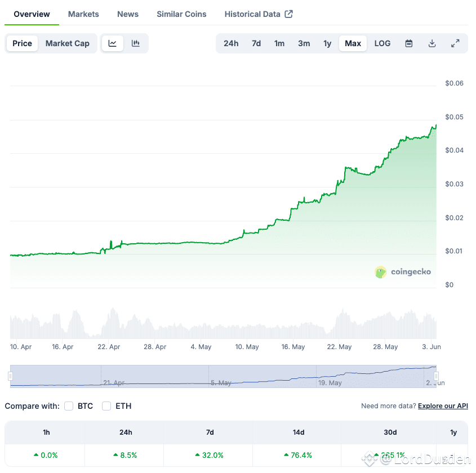The width and height of the screenshot is (476, 473).
Task: Click the 1y column header
Action: pyautogui.click(x=453, y=432)
